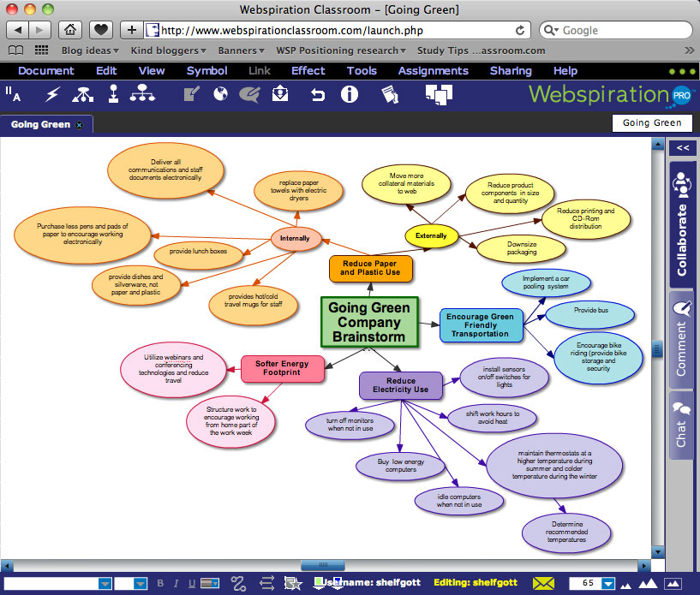The height and width of the screenshot is (595, 700).
Task: Open the font size dropdown
Action: [141, 583]
